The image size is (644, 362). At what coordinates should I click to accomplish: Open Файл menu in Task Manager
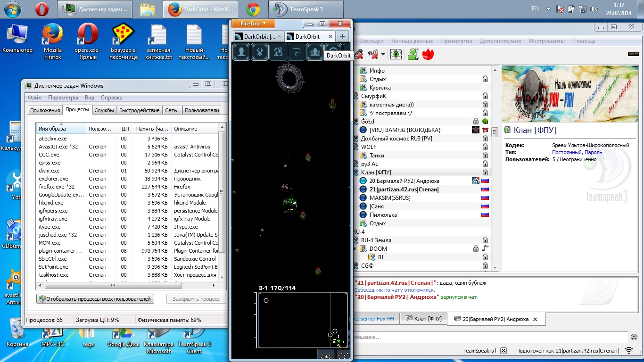click(34, 98)
